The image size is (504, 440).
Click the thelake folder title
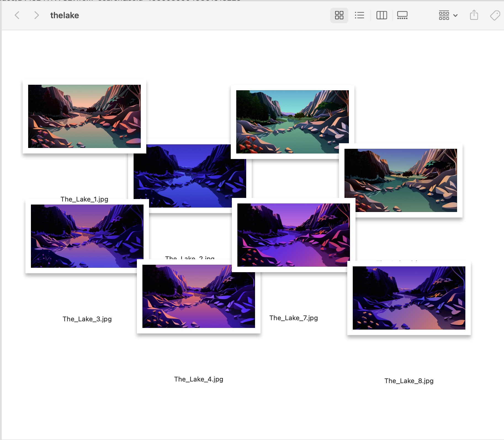tap(65, 15)
